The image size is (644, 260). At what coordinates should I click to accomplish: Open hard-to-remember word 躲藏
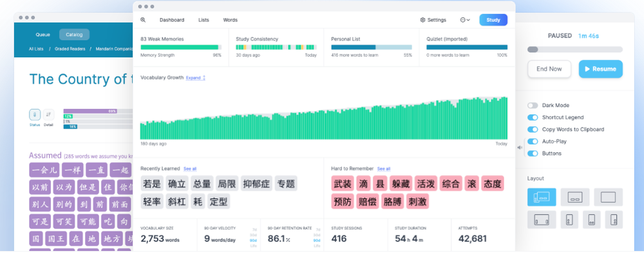(401, 183)
